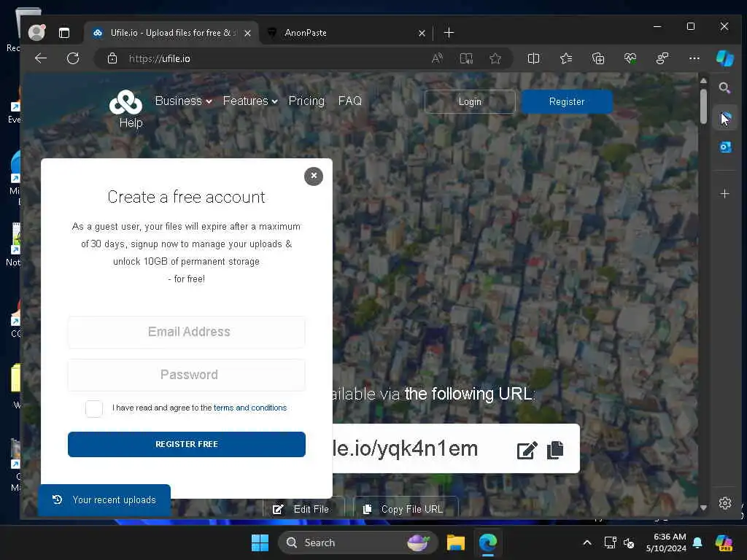Open the Pricing page
This screenshot has width=747, height=560.
(306, 101)
